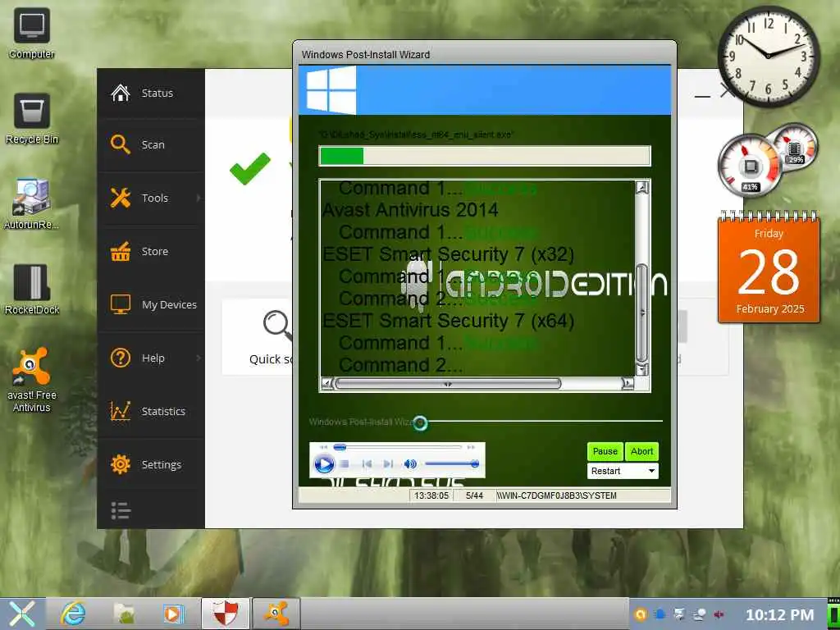Viewport: 840px width, 630px height.
Task: Click the 5/44 progress counter in status bar
Action: (474, 495)
